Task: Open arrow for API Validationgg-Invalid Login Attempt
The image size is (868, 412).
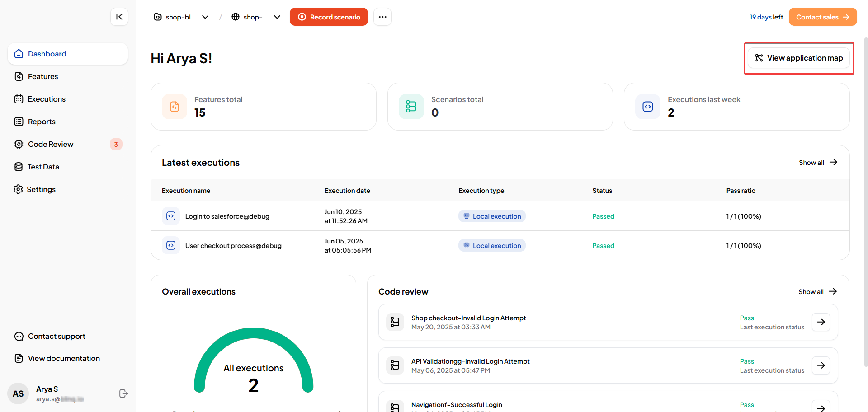Action: click(821, 365)
